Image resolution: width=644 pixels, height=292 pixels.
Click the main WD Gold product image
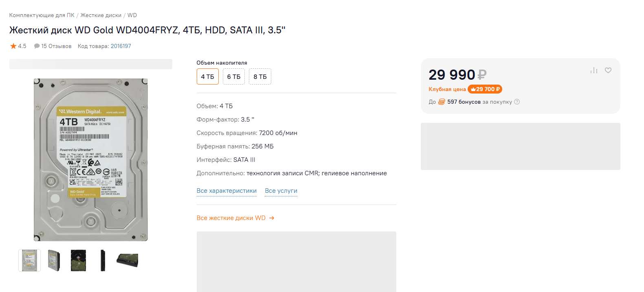click(90, 159)
